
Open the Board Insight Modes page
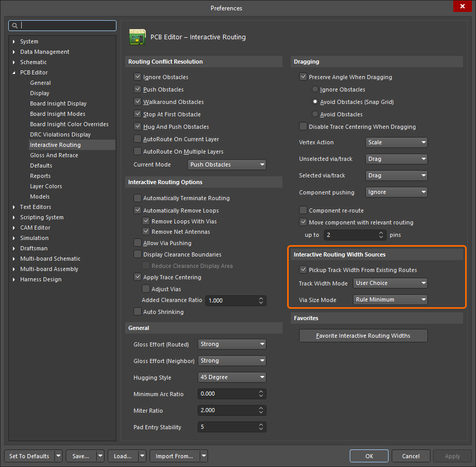tap(57, 114)
